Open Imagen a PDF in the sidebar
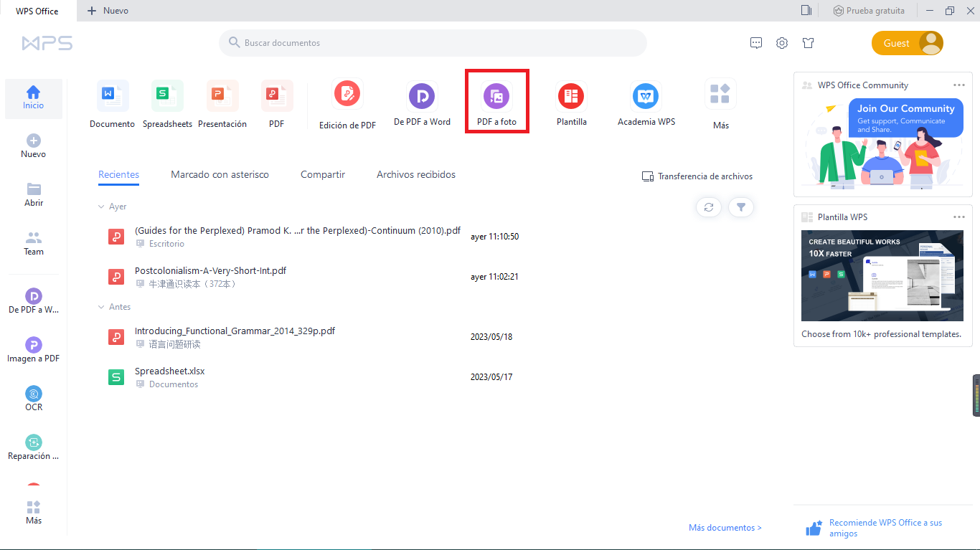980x550 pixels. (34, 350)
